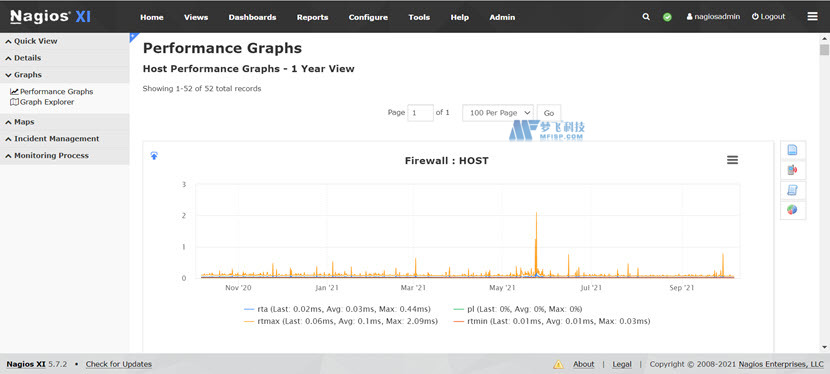This screenshot has width=830, height=374.
Task: Open the search magnifier icon in header
Action: point(646,17)
